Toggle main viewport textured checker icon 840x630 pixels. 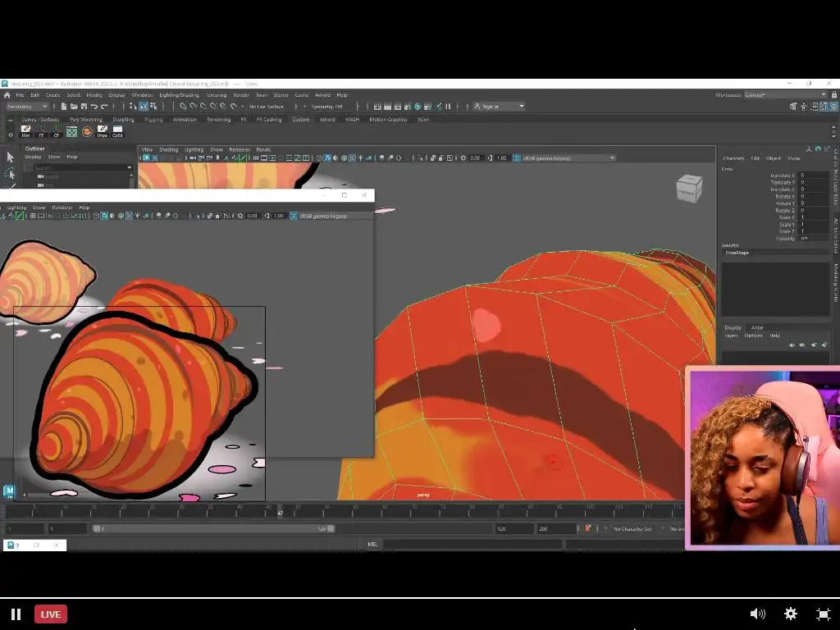click(352, 158)
